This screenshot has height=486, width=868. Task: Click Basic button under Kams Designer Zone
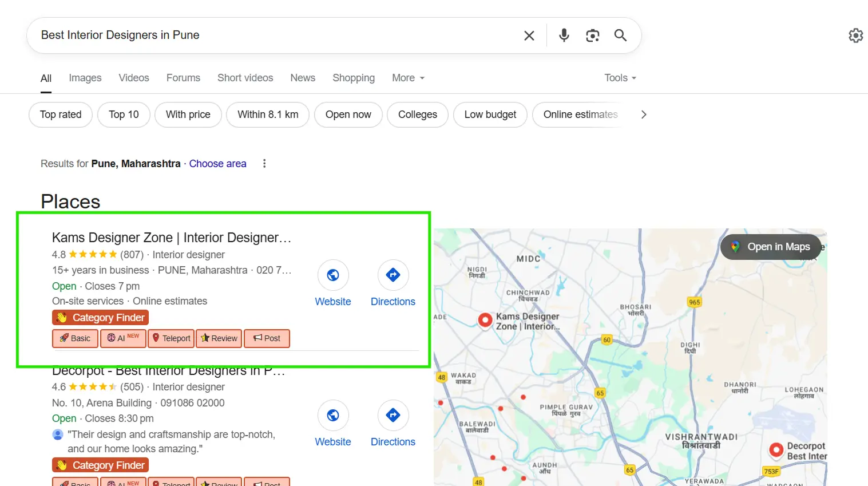click(75, 338)
